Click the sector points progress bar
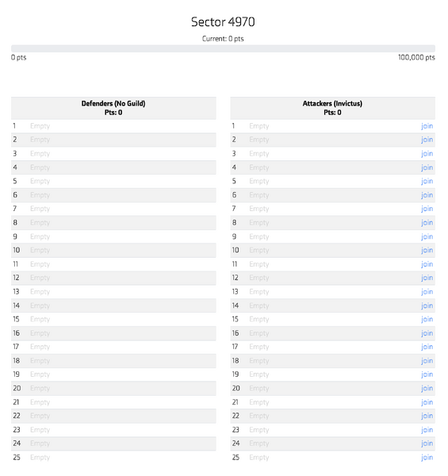The height and width of the screenshot is (476, 448). tap(223, 48)
